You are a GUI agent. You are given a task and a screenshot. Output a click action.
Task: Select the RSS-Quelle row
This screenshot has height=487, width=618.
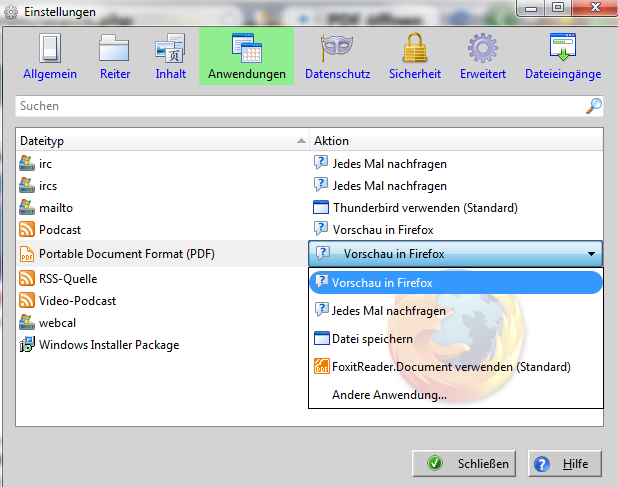coord(162,279)
